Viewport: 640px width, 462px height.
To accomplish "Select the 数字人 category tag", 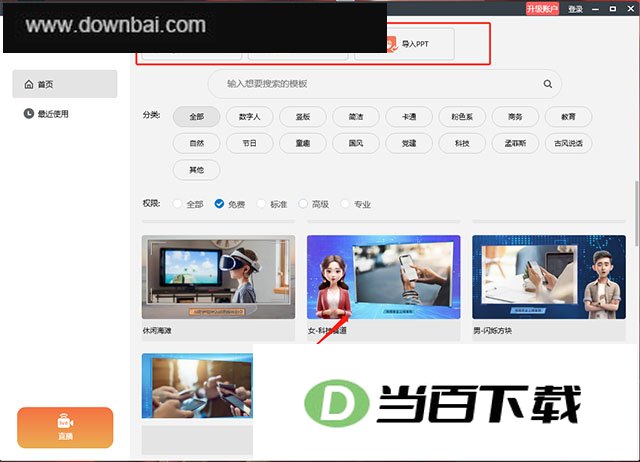I will [x=249, y=117].
